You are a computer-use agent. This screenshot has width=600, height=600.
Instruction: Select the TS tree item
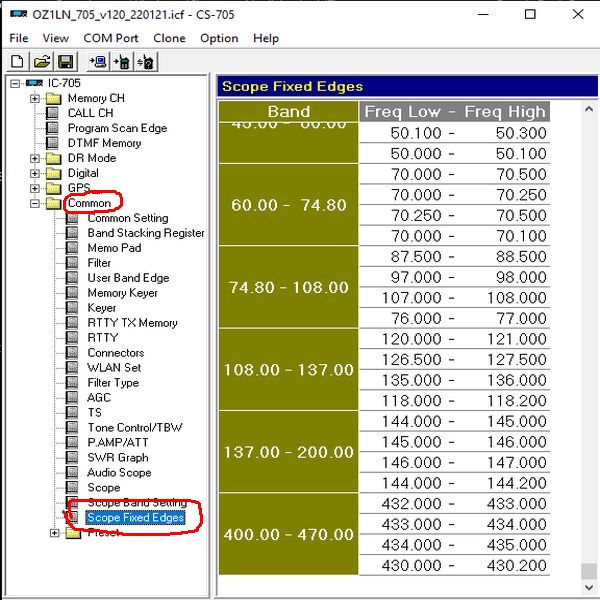(x=95, y=412)
